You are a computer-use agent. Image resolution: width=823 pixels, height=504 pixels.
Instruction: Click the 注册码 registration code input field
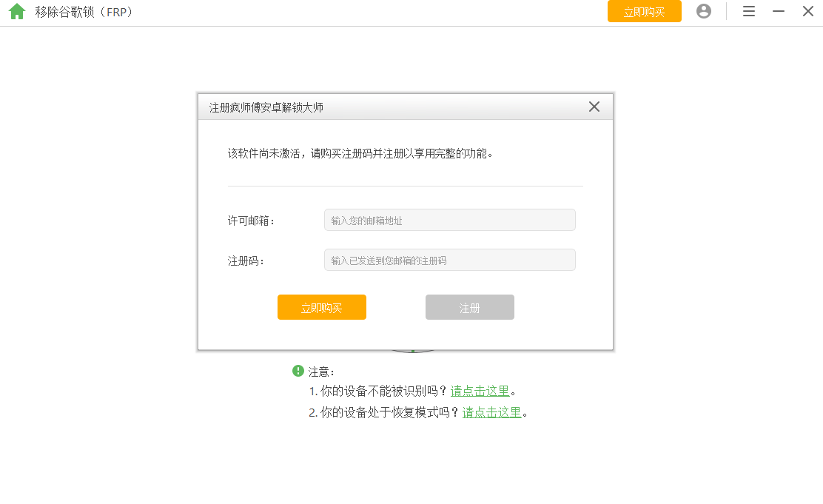point(449,260)
